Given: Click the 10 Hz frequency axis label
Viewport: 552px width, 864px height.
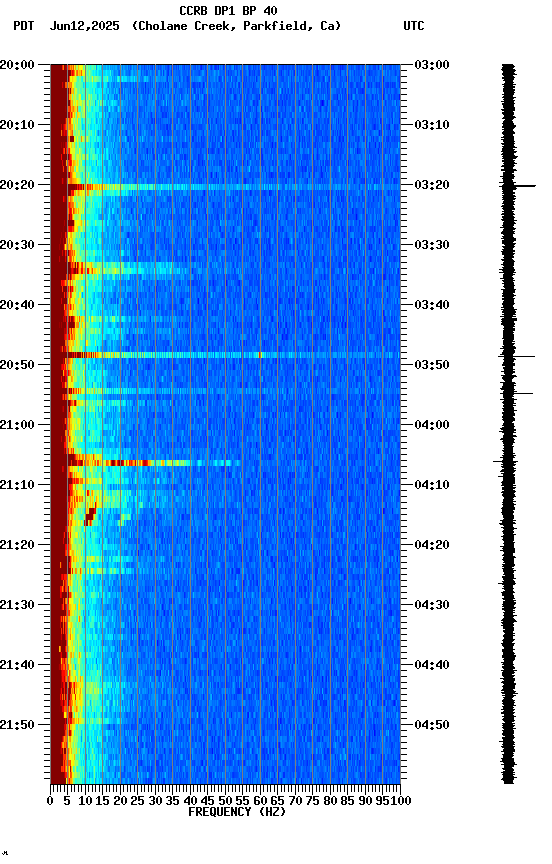Looking at the screenshot, I should (x=85, y=801).
